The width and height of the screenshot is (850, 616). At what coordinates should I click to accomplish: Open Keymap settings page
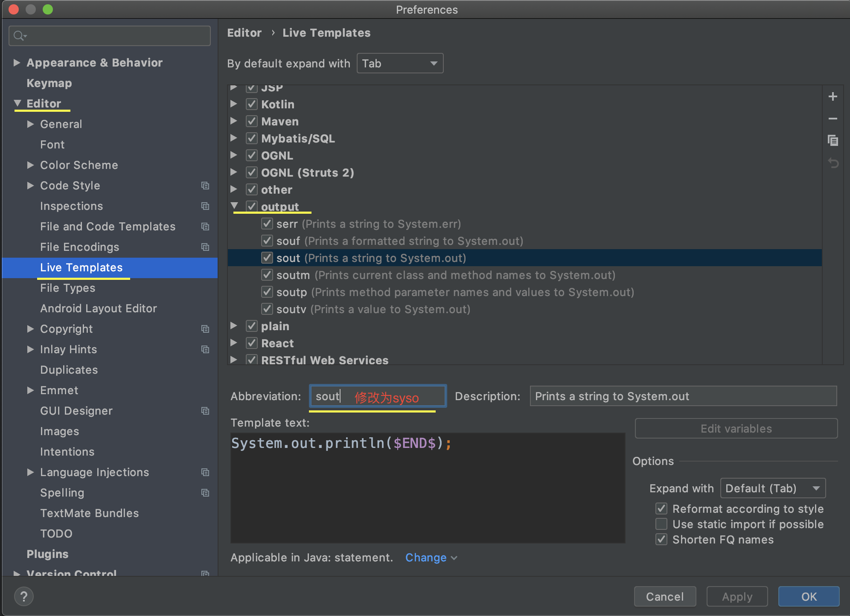coord(49,83)
